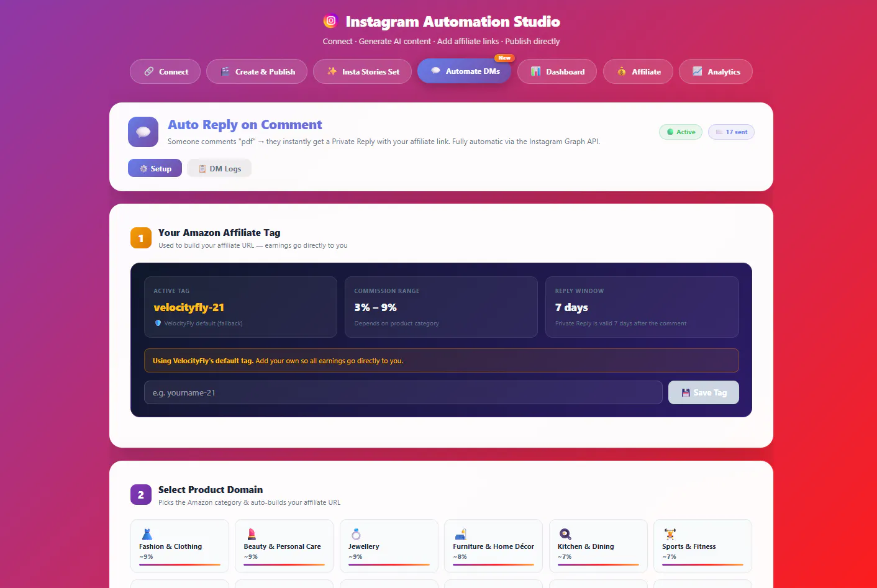Click the 17 sent badge

coord(731,132)
